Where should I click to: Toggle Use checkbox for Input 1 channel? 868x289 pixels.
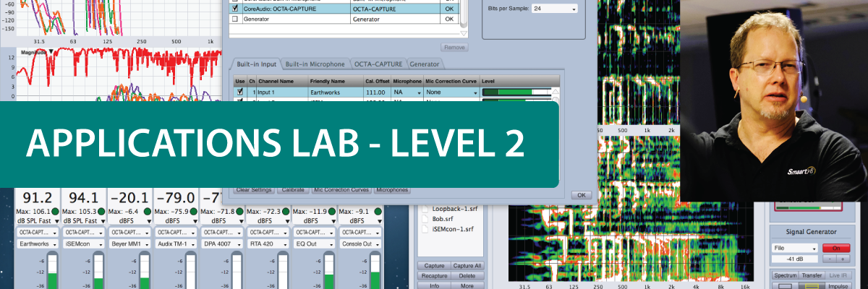[240, 92]
